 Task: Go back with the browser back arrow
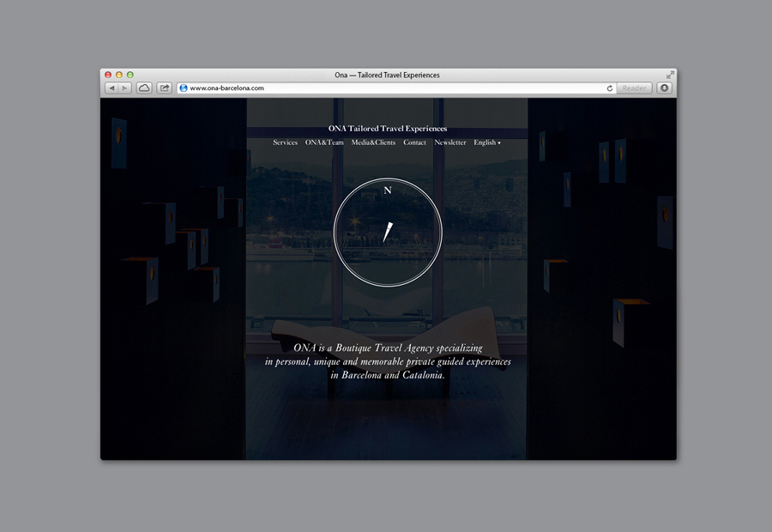click(x=112, y=88)
